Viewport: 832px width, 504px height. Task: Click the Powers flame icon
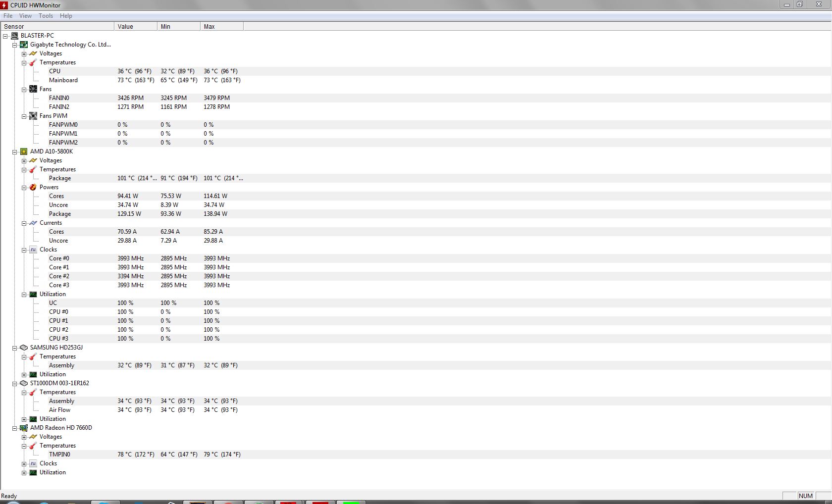coord(33,187)
